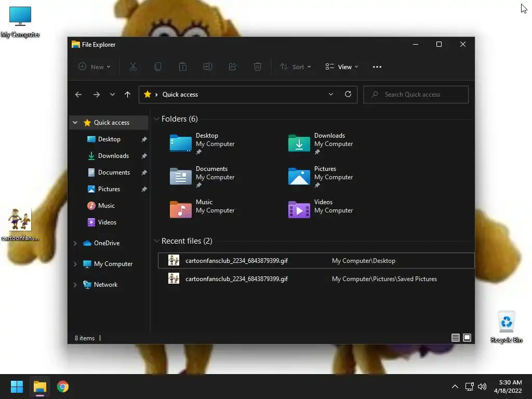532x399 pixels.
Task: Expand the address bar history dropdown
Action: tap(331, 95)
